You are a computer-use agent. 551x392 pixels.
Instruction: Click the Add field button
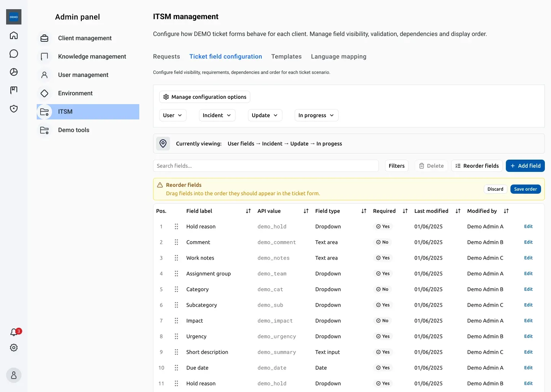coord(525,166)
